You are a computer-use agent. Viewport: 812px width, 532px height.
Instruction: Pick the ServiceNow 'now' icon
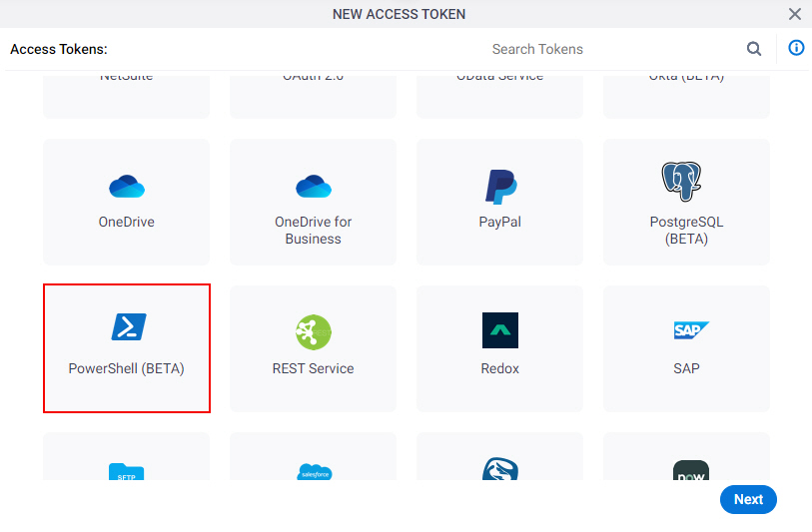[691, 470]
